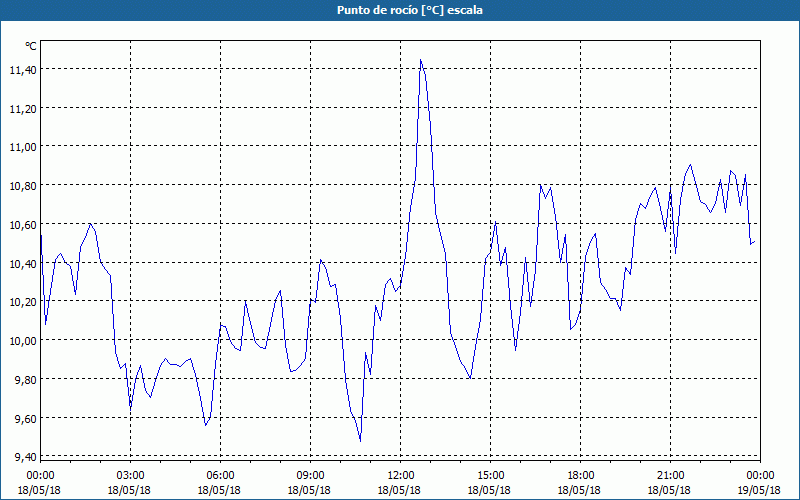Click the 11,20 y-axis label
This screenshot has height=500, width=800.
[23, 108]
